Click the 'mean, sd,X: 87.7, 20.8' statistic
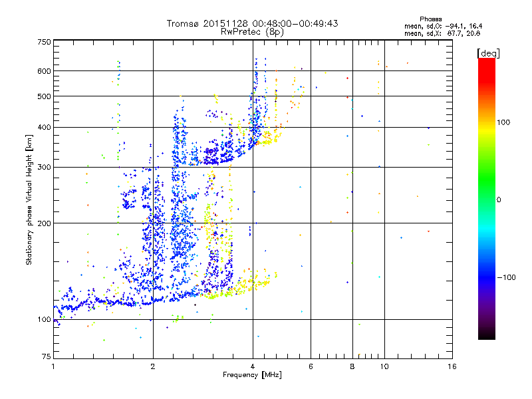532x399 pixels. pos(442,33)
